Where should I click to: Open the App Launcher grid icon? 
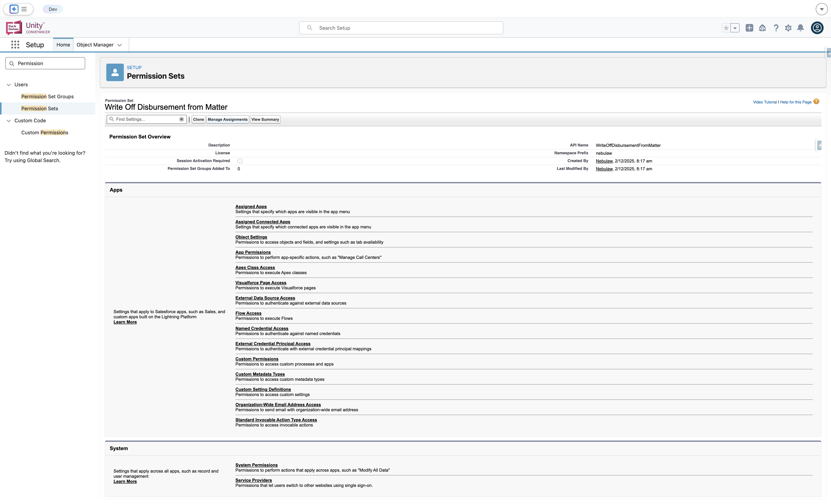coord(15,45)
